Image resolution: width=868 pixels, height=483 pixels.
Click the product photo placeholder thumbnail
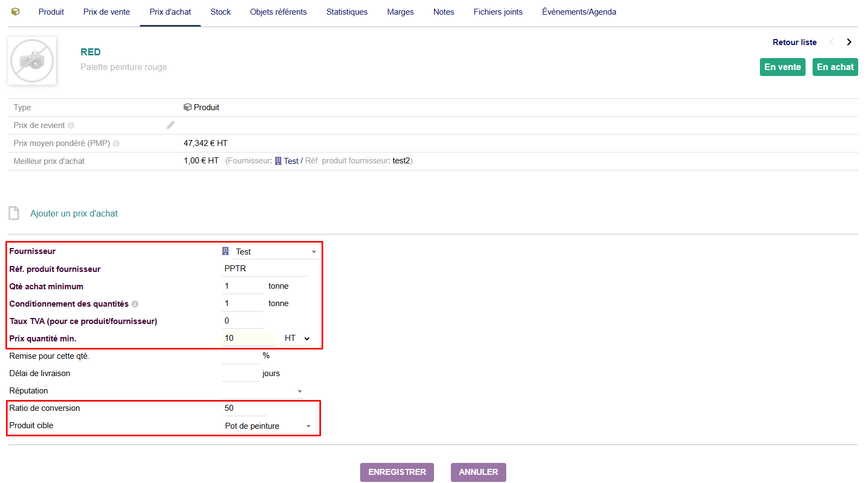32,61
